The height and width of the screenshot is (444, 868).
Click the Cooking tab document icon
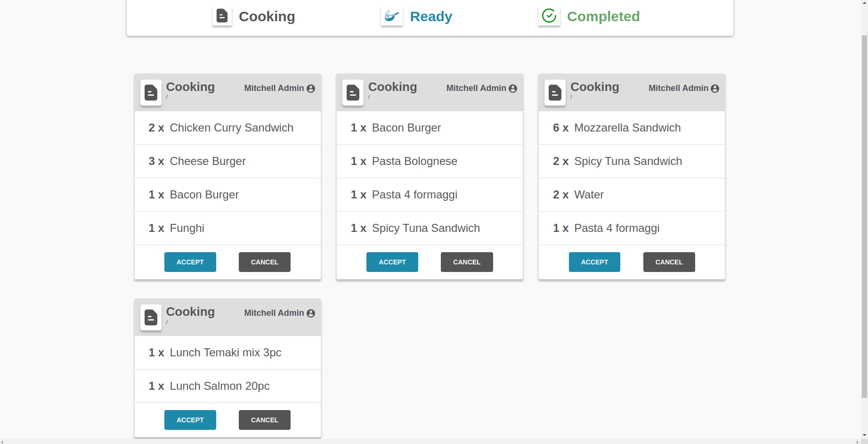[x=222, y=16]
